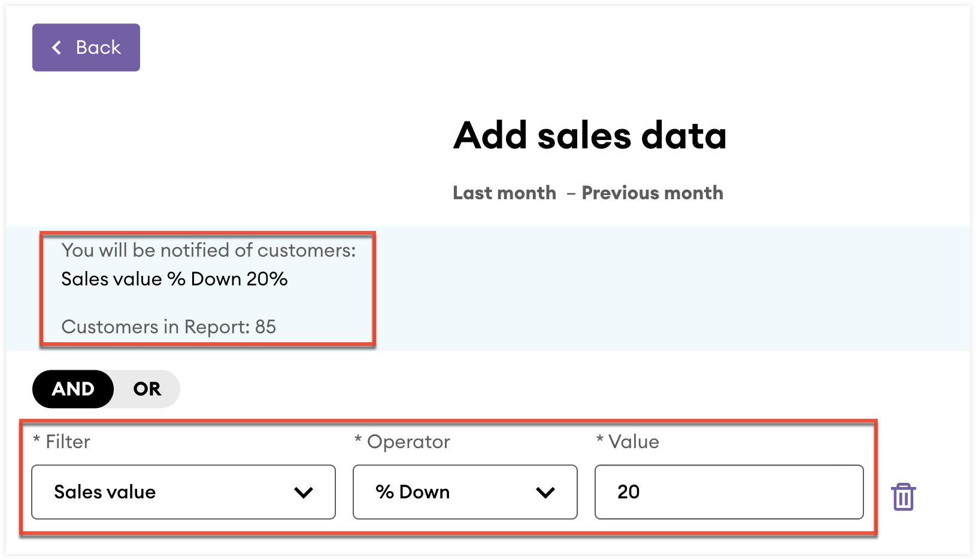Click the You will be notified text
The height and width of the screenshot is (560, 976).
coord(208,250)
